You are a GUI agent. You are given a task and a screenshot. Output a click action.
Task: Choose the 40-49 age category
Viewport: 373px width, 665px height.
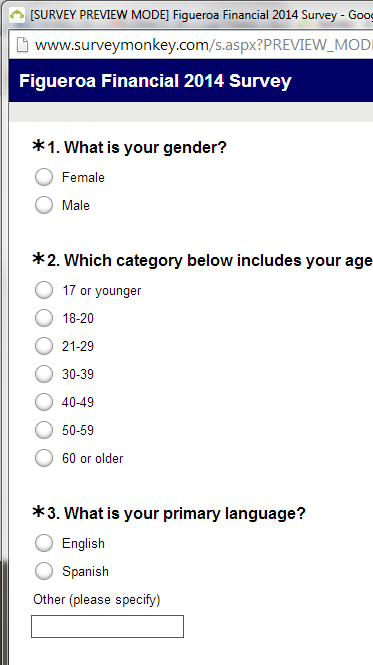(44, 402)
